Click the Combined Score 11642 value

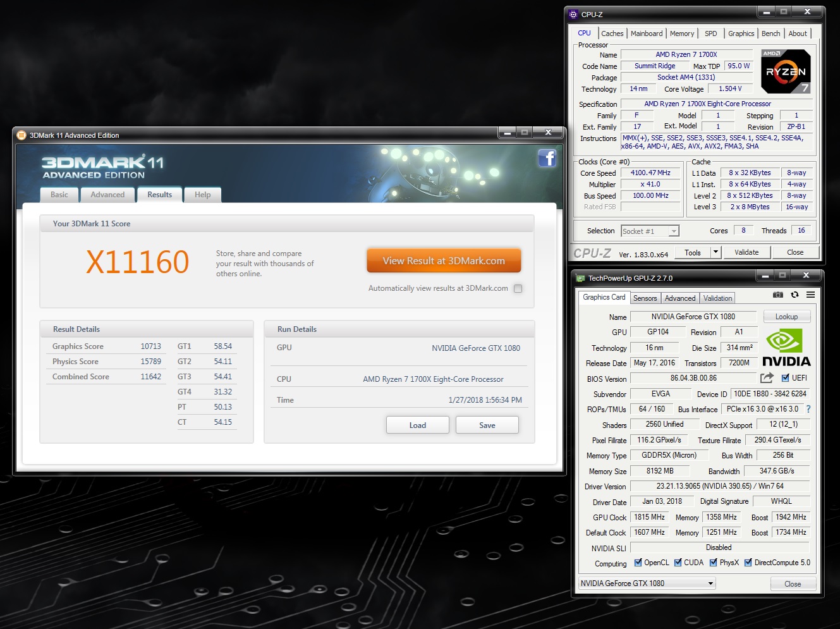[x=150, y=377]
